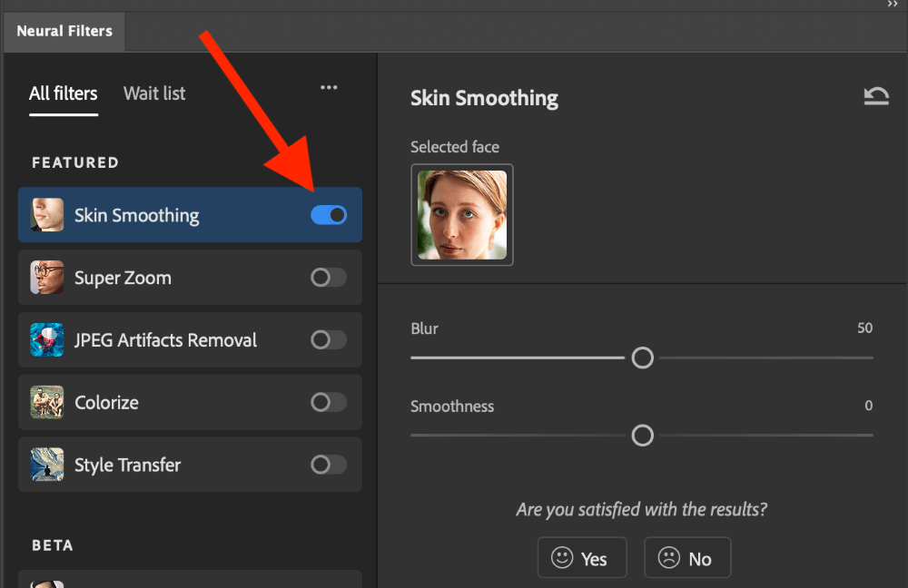Switch on the Style Transfer toggle
This screenshot has height=588, width=908.
coord(329,465)
